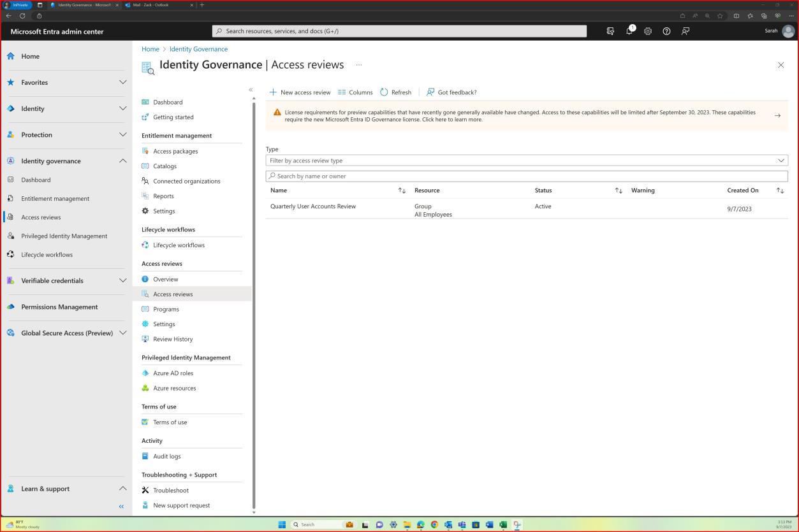Open the Audit logs under Activity
Viewport: 799px width, 532px height.
(166, 456)
